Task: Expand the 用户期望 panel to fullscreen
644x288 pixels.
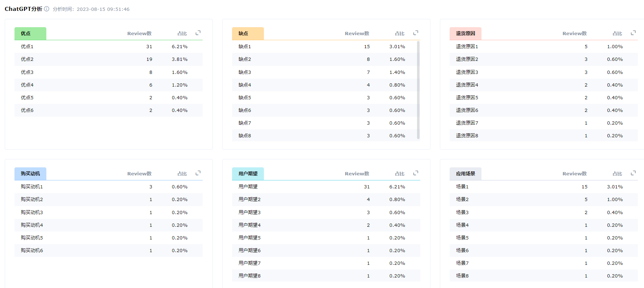Action: tap(416, 173)
